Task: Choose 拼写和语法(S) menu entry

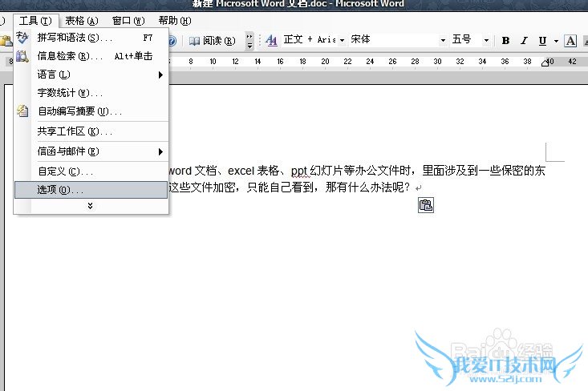Action: tap(91, 38)
